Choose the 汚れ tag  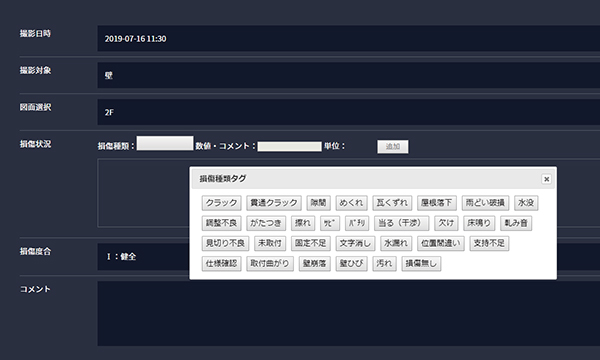pyautogui.click(x=384, y=264)
